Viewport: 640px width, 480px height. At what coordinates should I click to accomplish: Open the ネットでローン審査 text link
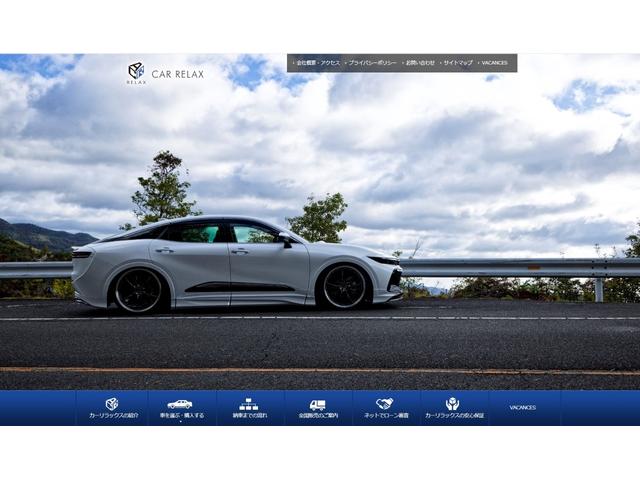385,416
